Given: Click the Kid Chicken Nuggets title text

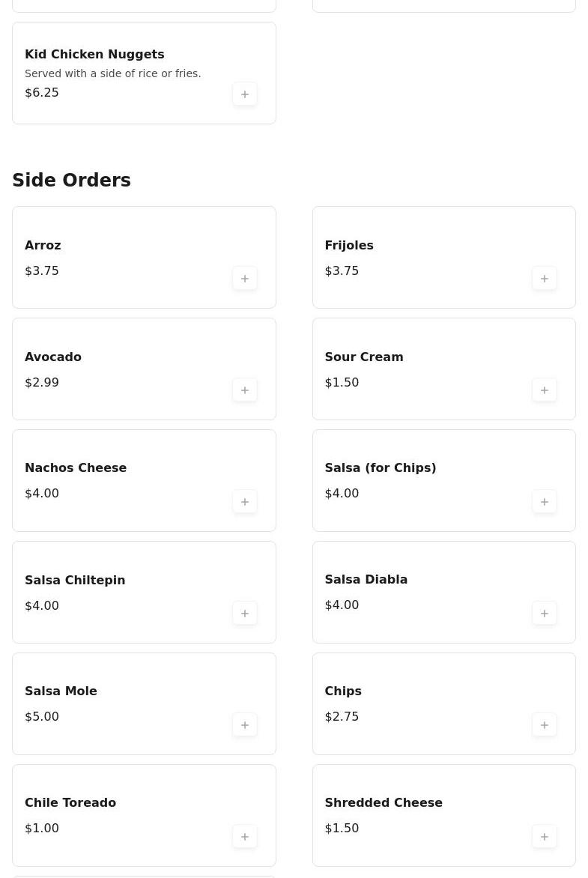Looking at the screenshot, I should (x=94, y=54).
